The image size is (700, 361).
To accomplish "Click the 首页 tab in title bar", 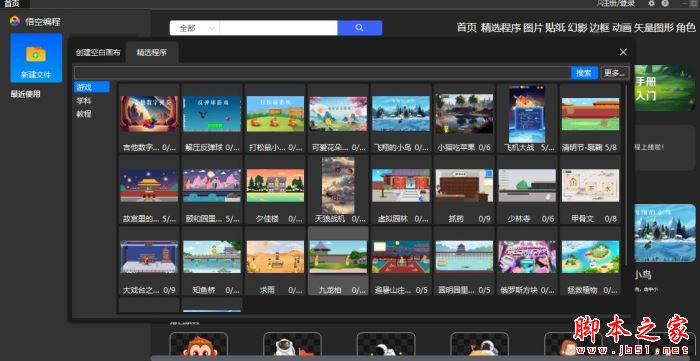I will (12, 4).
